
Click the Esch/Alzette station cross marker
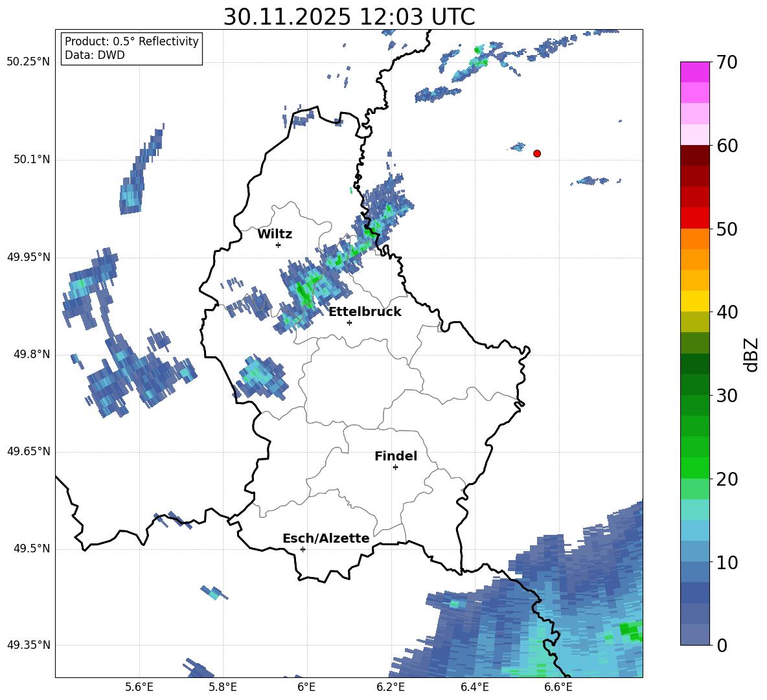(x=303, y=549)
